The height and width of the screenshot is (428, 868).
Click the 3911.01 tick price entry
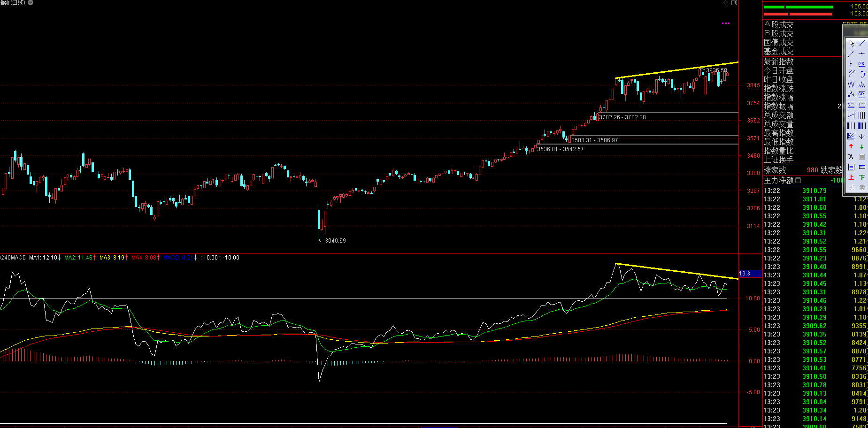click(814, 199)
